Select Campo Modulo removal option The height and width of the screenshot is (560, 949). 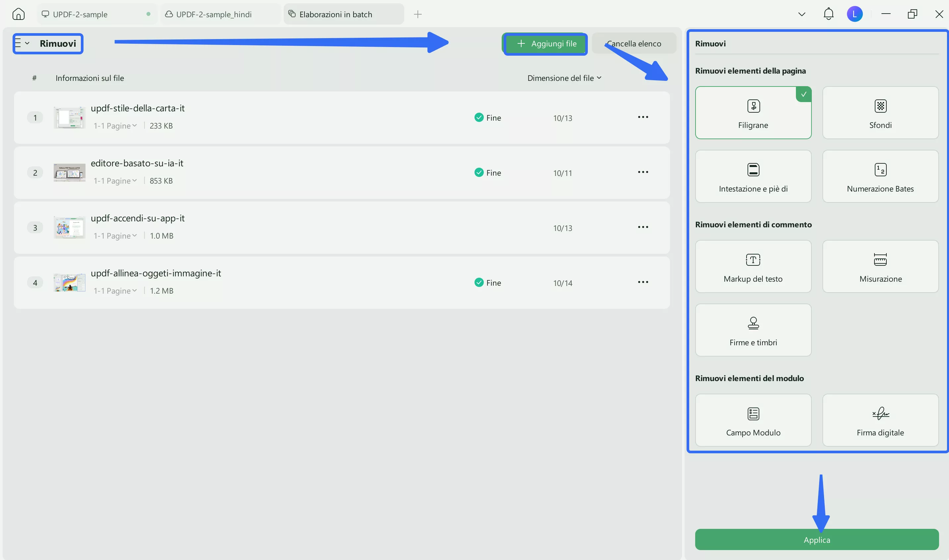(753, 420)
